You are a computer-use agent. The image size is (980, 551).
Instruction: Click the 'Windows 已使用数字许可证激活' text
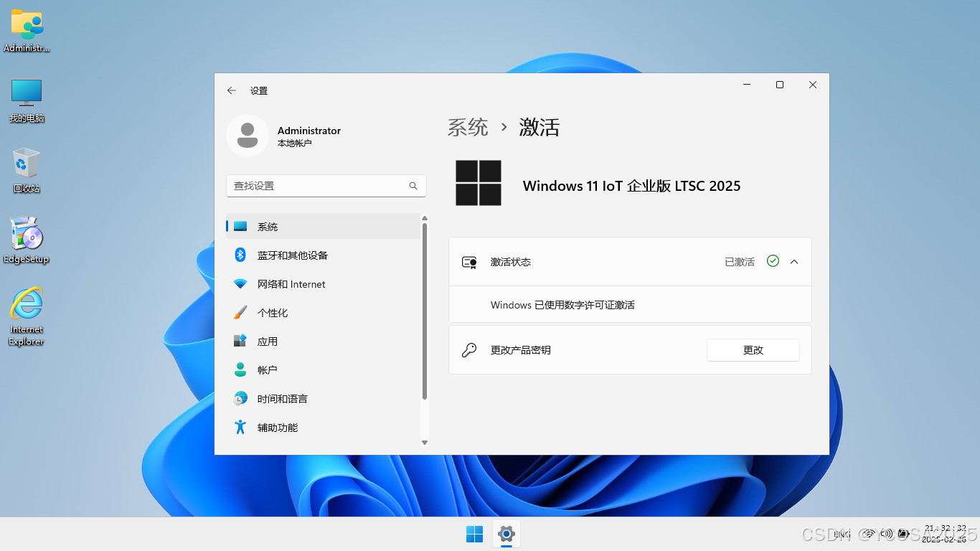(562, 305)
